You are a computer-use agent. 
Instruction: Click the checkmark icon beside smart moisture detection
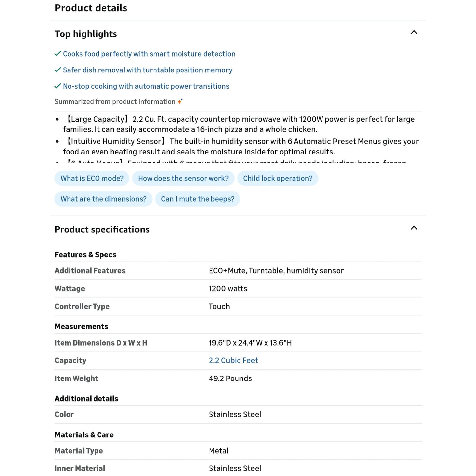pos(58,53)
